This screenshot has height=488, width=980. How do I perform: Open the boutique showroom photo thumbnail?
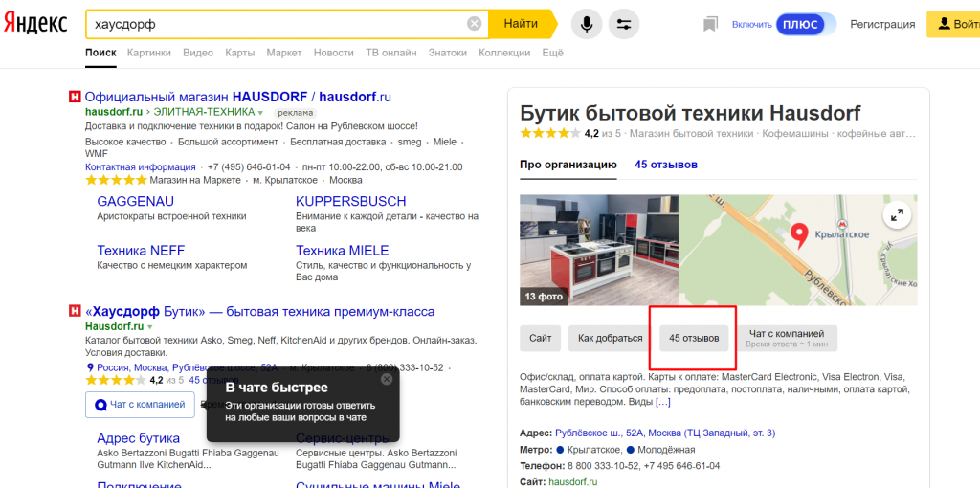pos(599,250)
